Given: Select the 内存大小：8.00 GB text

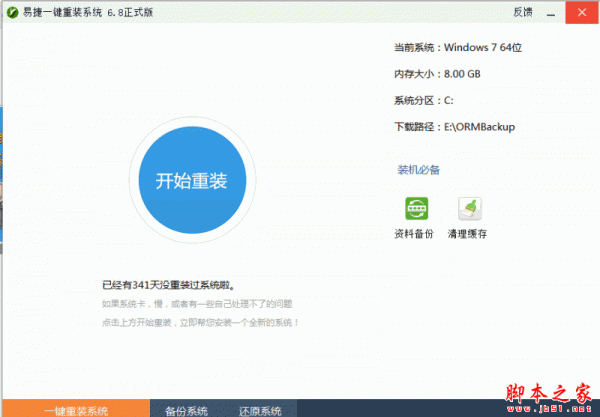Looking at the screenshot, I should (437, 74).
